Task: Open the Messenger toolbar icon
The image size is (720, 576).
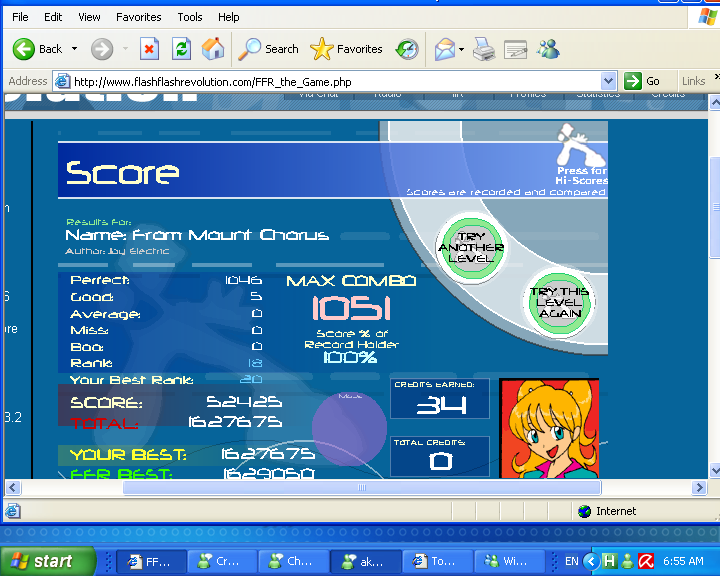Action: tap(548, 49)
